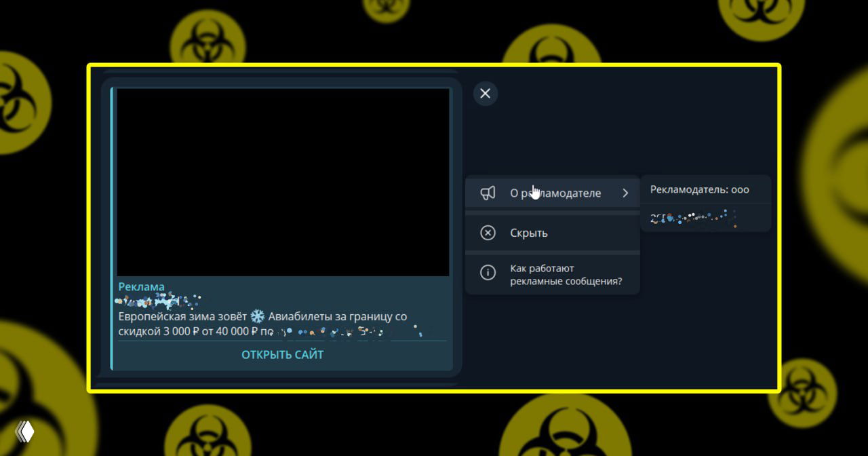Click the megaphone icon beside О рекламодателе

(488, 193)
